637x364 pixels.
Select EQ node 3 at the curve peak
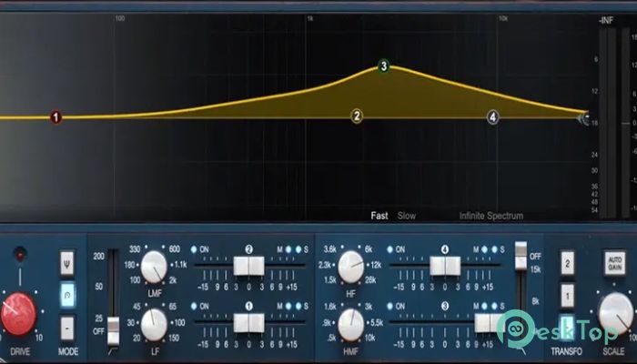pyautogui.click(x=384, y=66)
